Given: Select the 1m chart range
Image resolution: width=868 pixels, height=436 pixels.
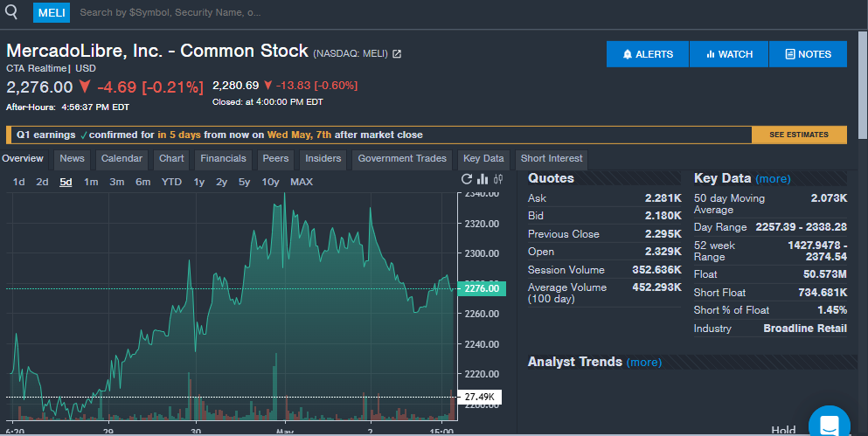Looking at the screenshot, I should [91, 182].
